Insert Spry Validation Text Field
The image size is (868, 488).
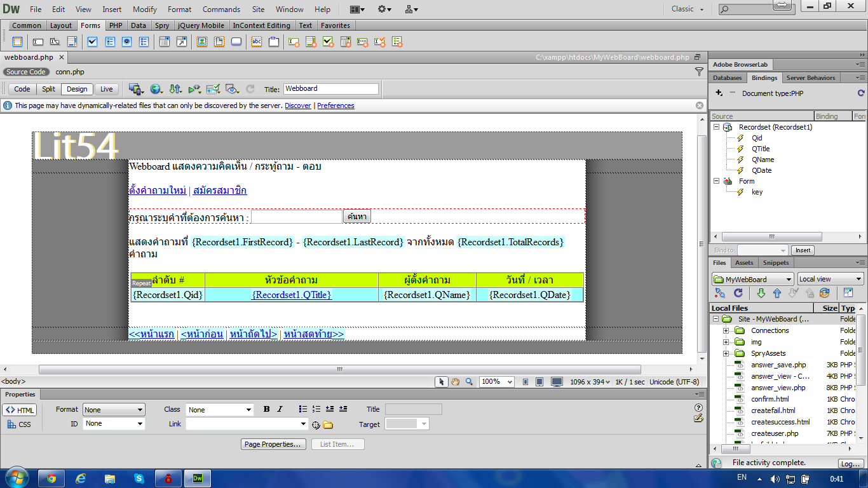click(294, 42)
